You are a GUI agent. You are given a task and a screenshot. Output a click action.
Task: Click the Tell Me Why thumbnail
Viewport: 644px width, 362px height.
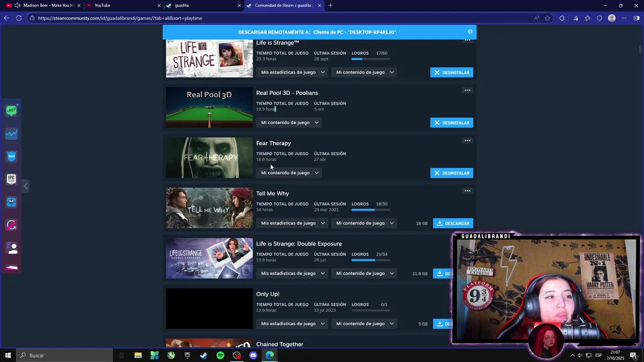209,208
